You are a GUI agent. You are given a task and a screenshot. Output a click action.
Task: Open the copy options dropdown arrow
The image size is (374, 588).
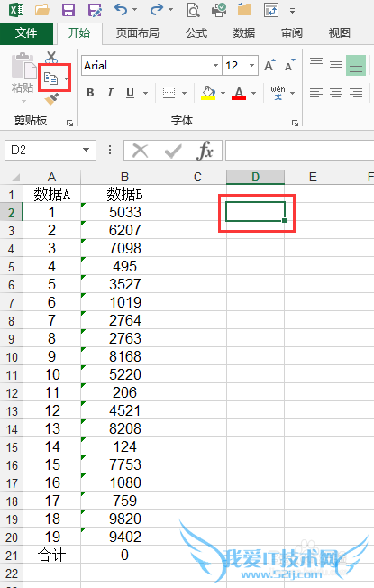(67, 78)
